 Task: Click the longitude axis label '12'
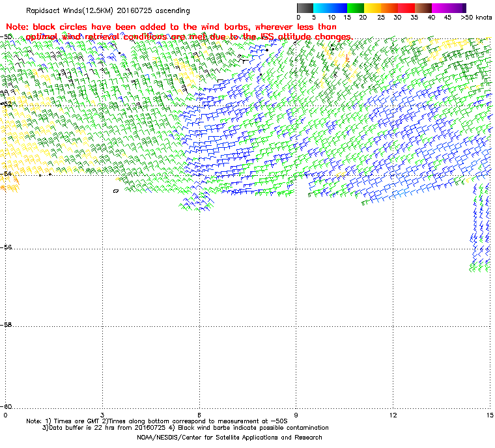tap(393, 415)
